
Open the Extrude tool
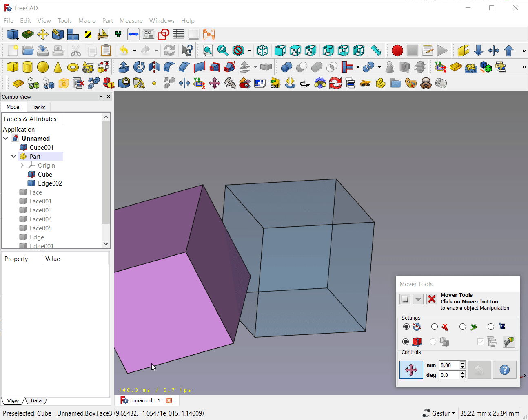point(124,67)
